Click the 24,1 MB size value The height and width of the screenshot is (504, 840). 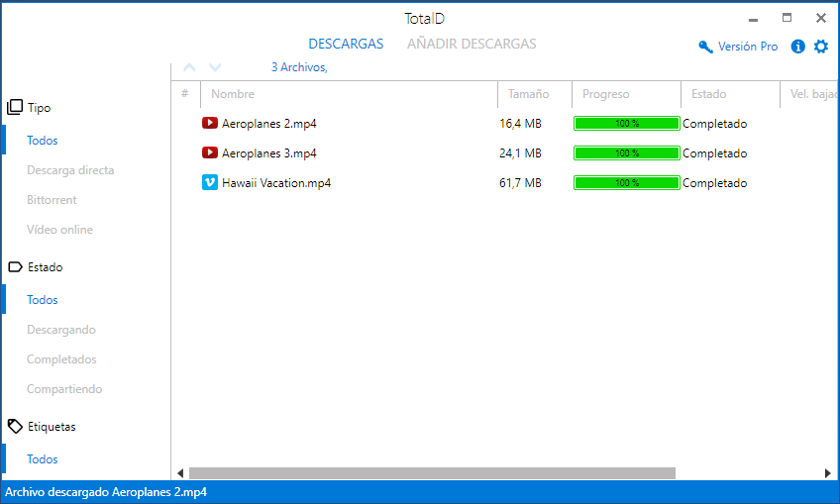click(520, 153)
